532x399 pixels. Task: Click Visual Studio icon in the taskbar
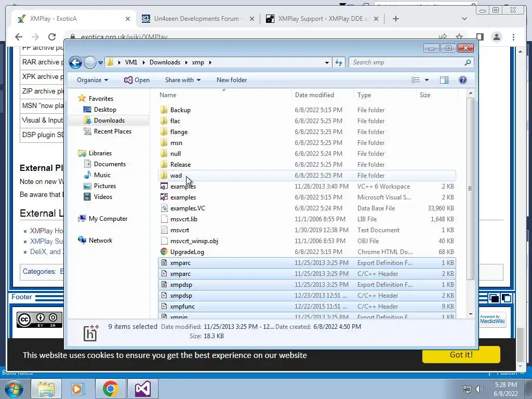[x=143, y=389]
